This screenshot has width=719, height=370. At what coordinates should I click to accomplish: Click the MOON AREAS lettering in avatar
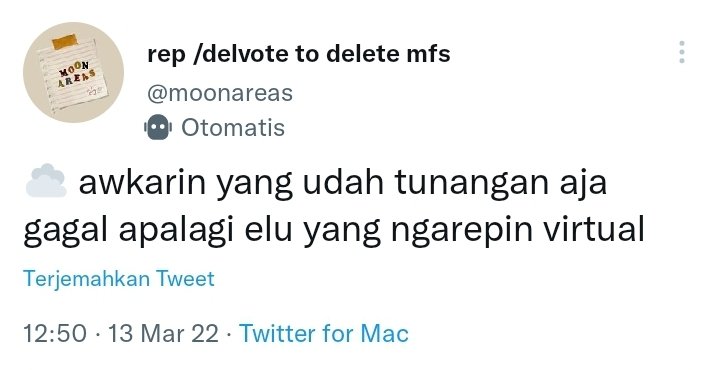(77, 76)
